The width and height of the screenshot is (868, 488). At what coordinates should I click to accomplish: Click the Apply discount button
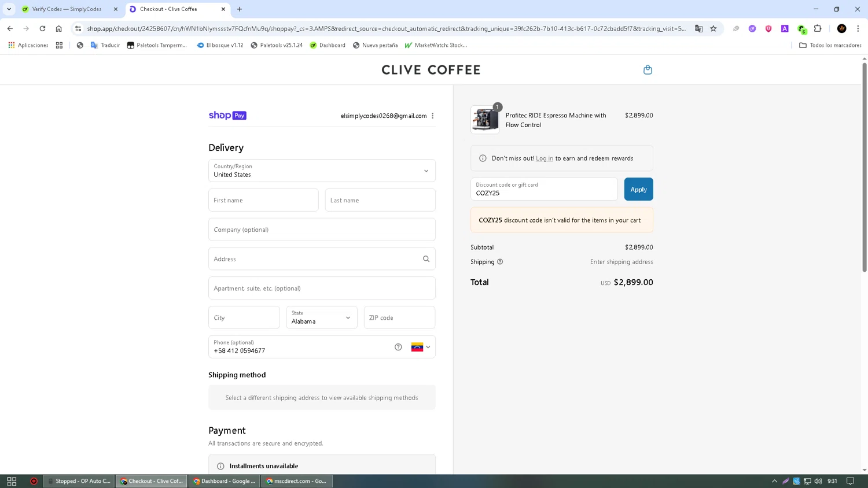click(638, 189)
